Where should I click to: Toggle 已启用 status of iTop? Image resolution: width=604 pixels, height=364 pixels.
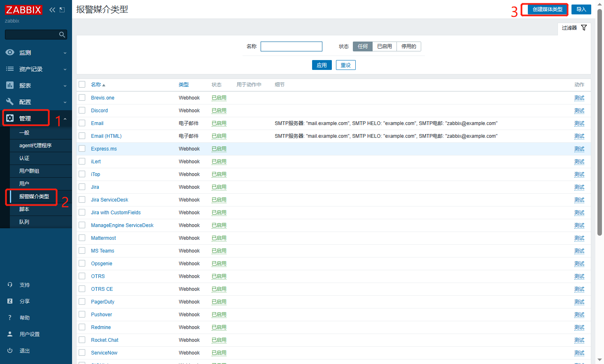219,174
